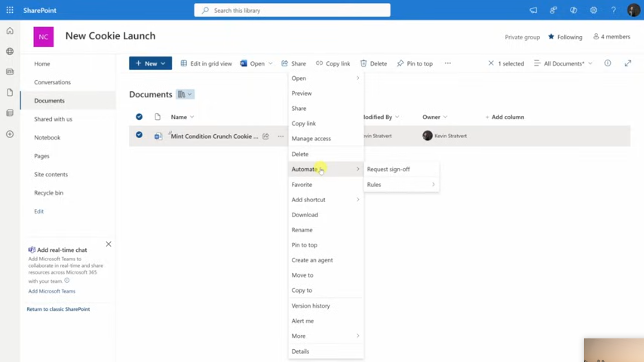Toggle Following star for the site
This screenshot has width=644, height=362.
click(x=551, y=37)
